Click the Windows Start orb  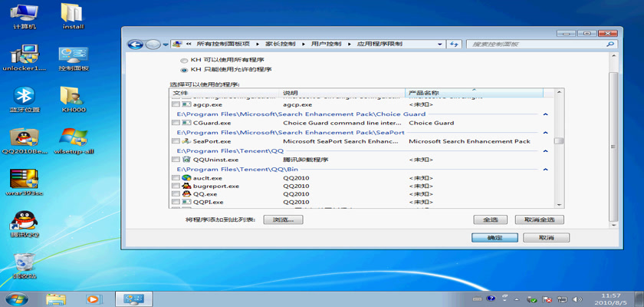[15, 298]
